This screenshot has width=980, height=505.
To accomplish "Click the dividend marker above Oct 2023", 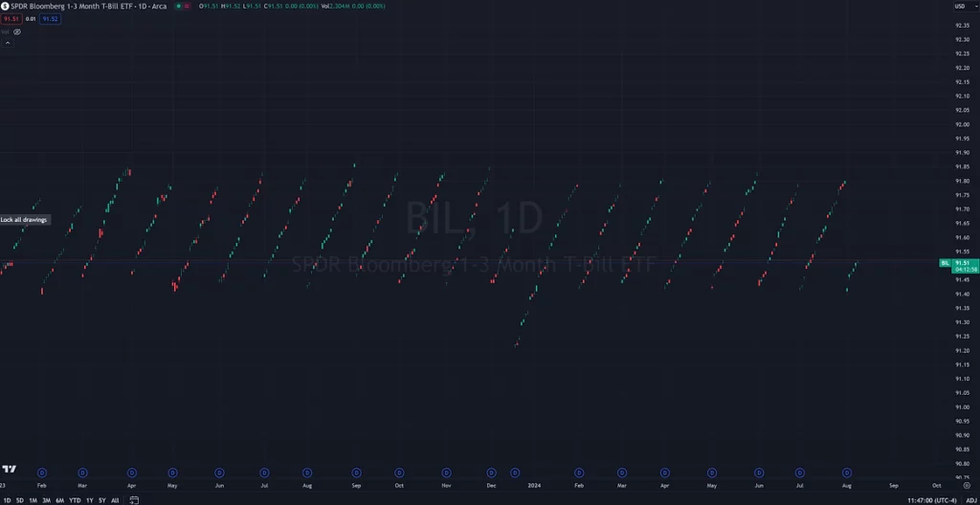I will coord(399,472).
